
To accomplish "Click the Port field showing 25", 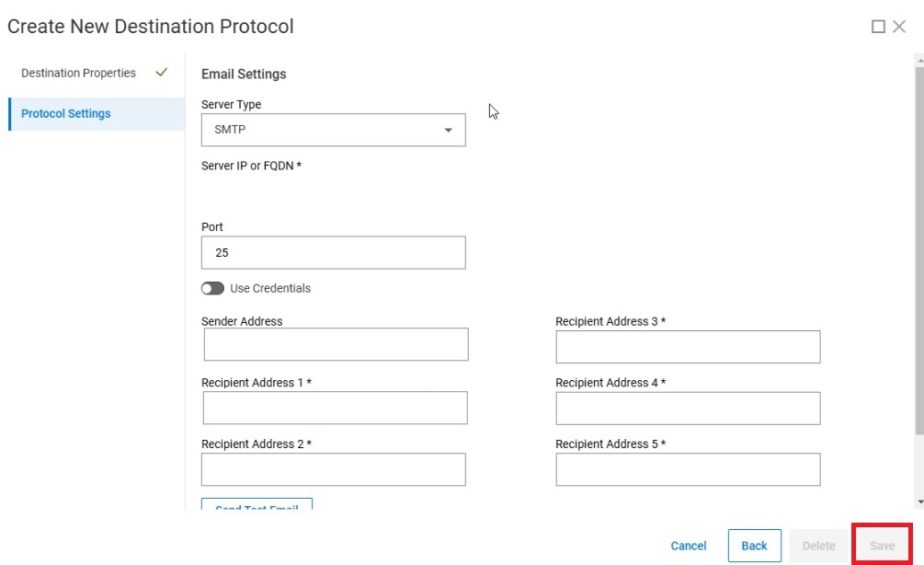I will 333,252.
